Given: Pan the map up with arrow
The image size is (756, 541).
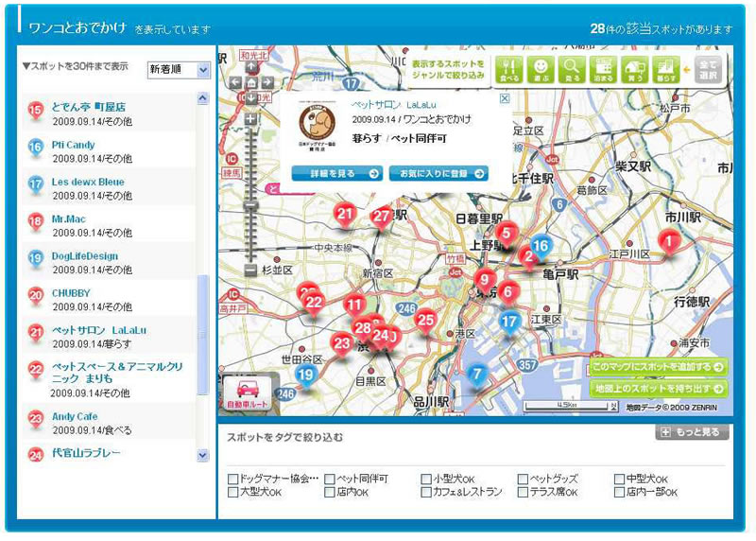Looking at the screenshot, I should pyautogui.click(x=251, y=67).
